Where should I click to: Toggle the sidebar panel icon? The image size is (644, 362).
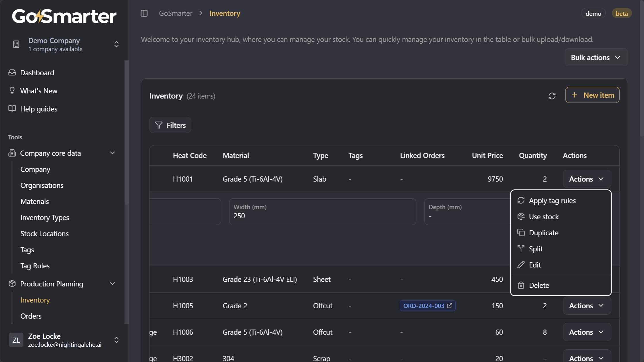pyautogui.click(x=144, y=13)
